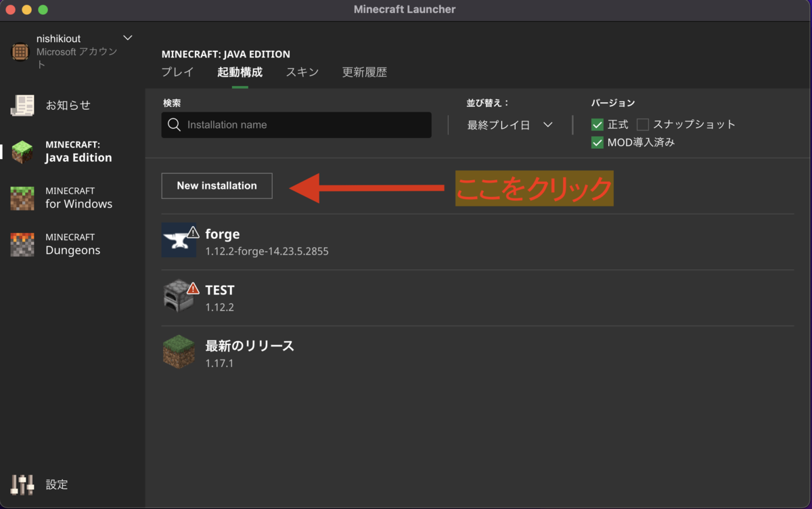Select Minecraft Java Edition grass block icon
The image size is (812, 509).
22,152
